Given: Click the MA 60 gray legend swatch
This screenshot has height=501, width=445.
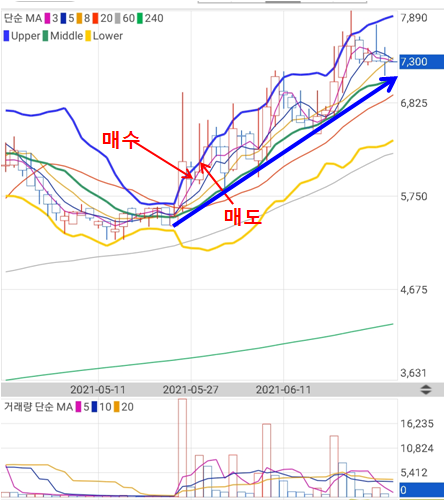Looking at the screenshot, I should (118, 18).
